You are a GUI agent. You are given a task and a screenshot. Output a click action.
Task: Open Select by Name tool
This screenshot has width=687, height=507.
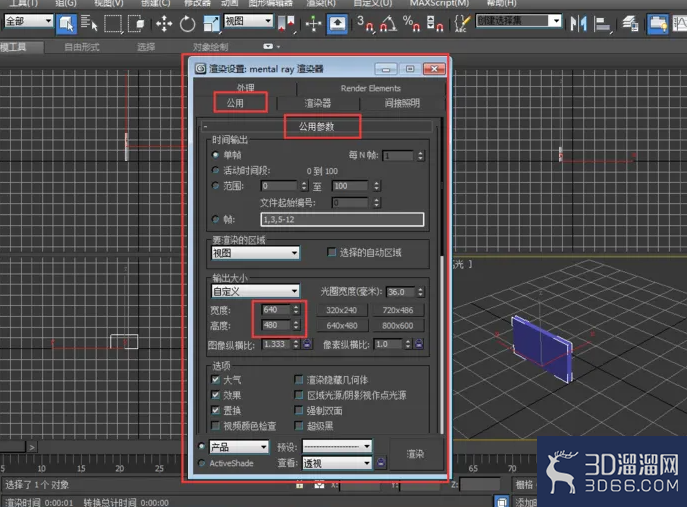[x=89, y=23]
